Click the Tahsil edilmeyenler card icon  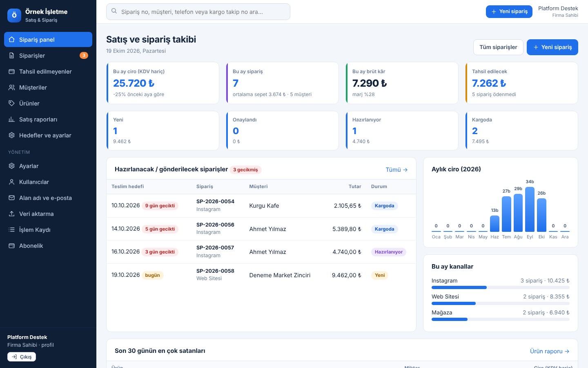[12, 72]
